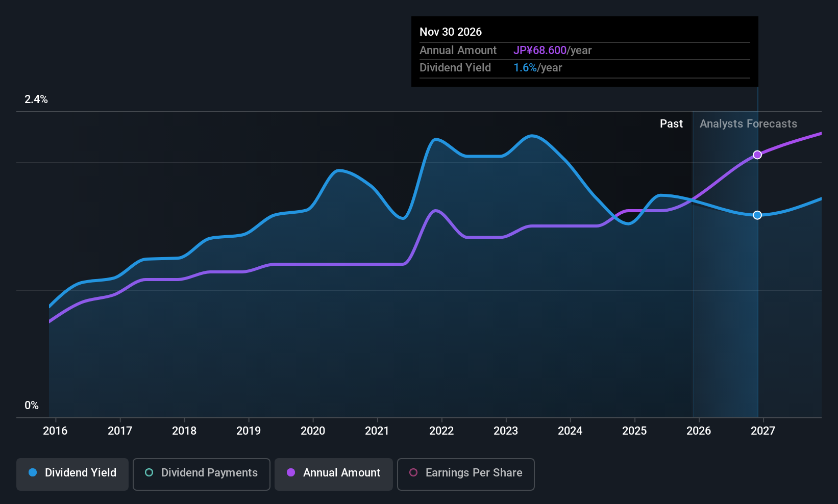Click the 2016 x-axis label
This screenshot has width=838, height=504.
point(55,431)
